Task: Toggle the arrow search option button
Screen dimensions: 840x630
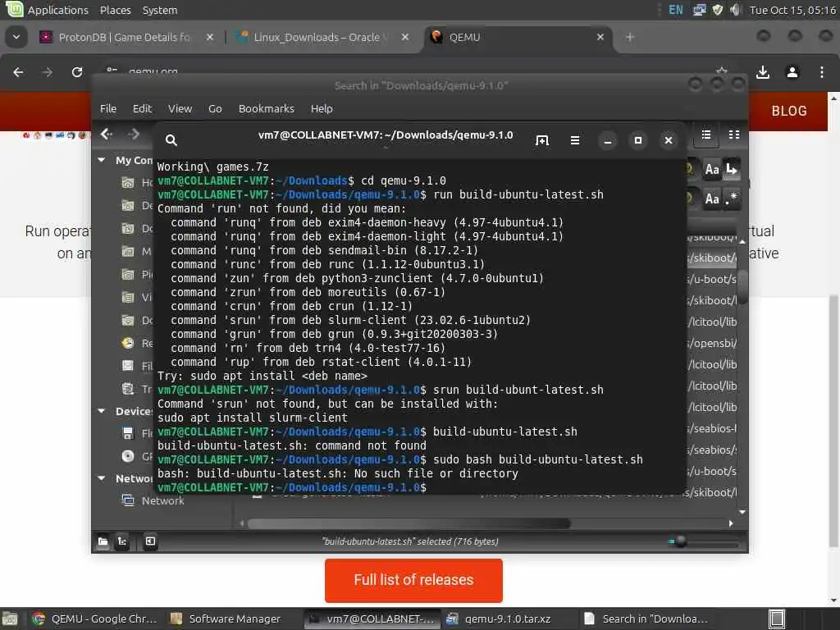Action: pyautogui.click(x=732, y=170)
